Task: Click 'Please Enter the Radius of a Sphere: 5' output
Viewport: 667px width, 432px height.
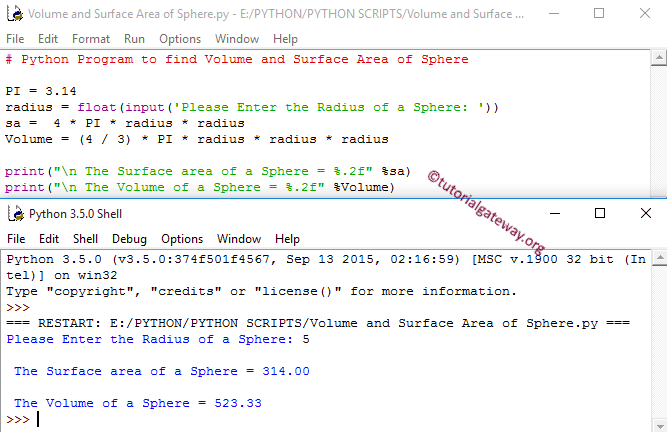Action: (158, 339)
